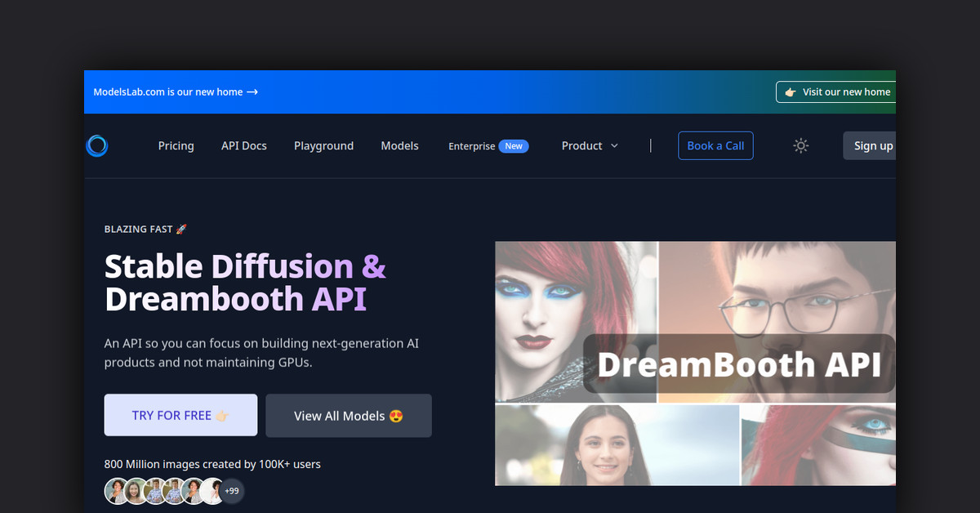
Task: Open the Pricing page
Action: coord(176,145)
